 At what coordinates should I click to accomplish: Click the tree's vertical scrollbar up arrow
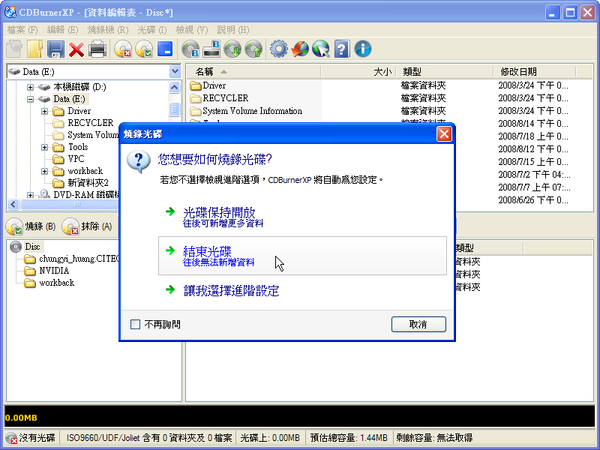tap(174, 88)
